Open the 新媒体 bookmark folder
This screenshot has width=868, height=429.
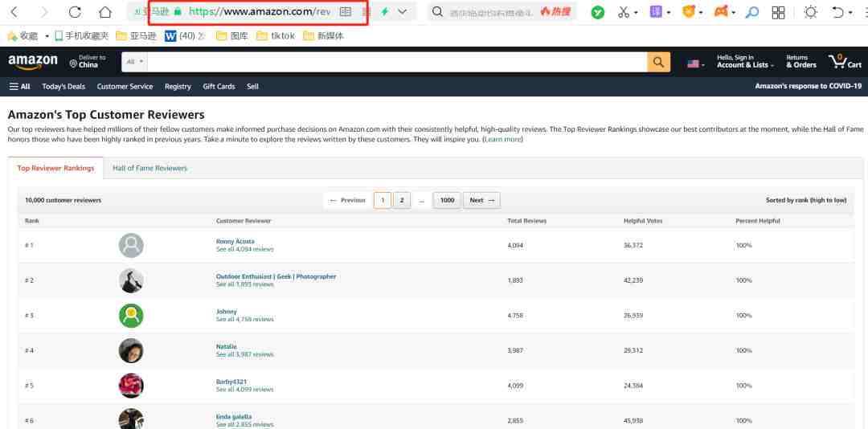click(323, 36)
